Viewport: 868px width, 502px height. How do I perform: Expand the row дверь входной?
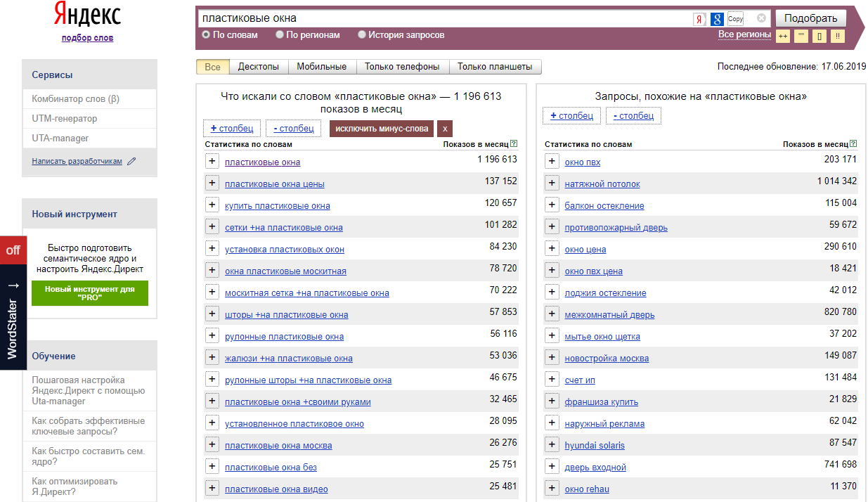pyautogui.click(x=552, y=466)
